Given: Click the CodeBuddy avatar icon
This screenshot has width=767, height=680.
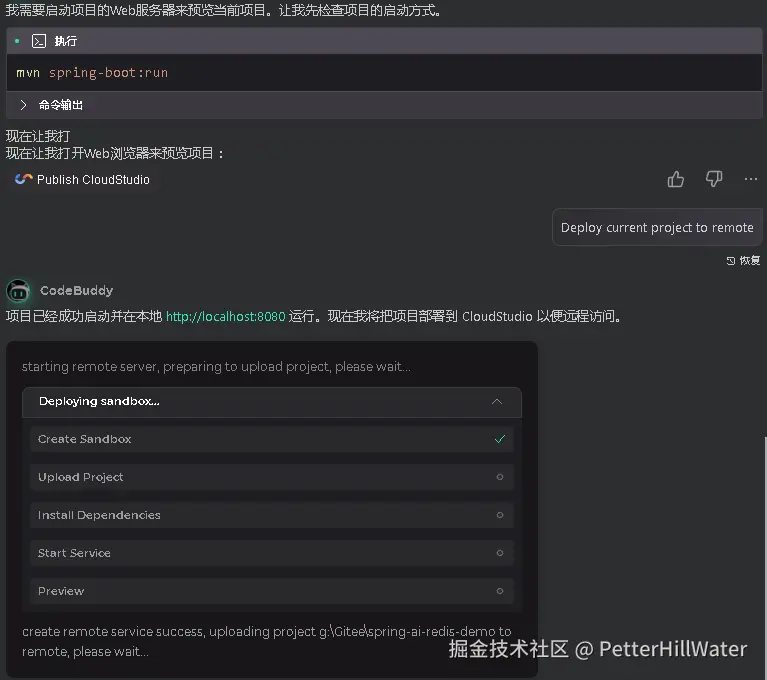Looking at the screenshot, I should (19, 291).
